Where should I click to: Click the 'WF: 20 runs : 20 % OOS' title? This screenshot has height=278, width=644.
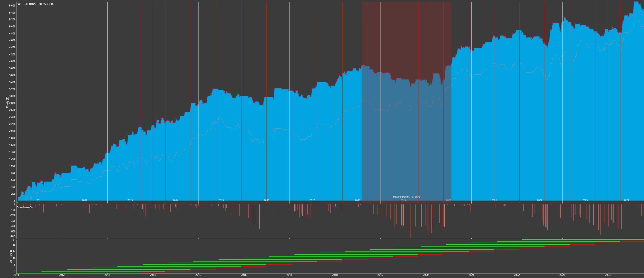36,4
